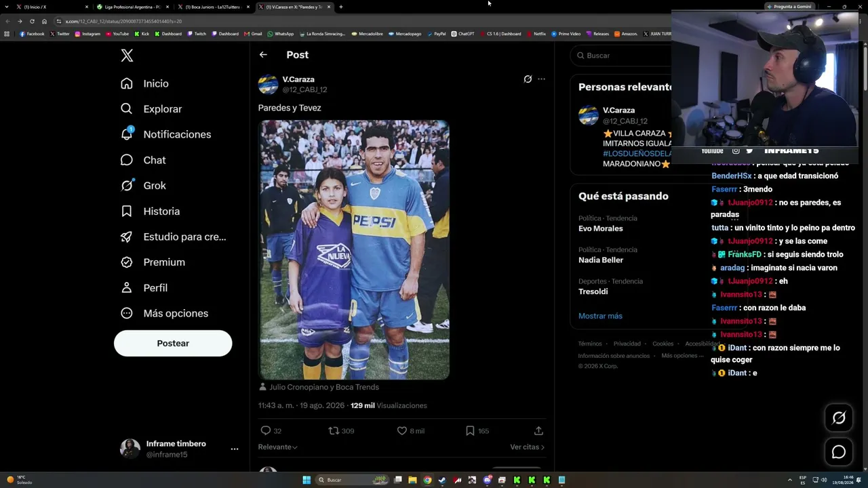This screenshot has width=868, height=488.
Task: Click the Postear button
Action: [173, 344]
